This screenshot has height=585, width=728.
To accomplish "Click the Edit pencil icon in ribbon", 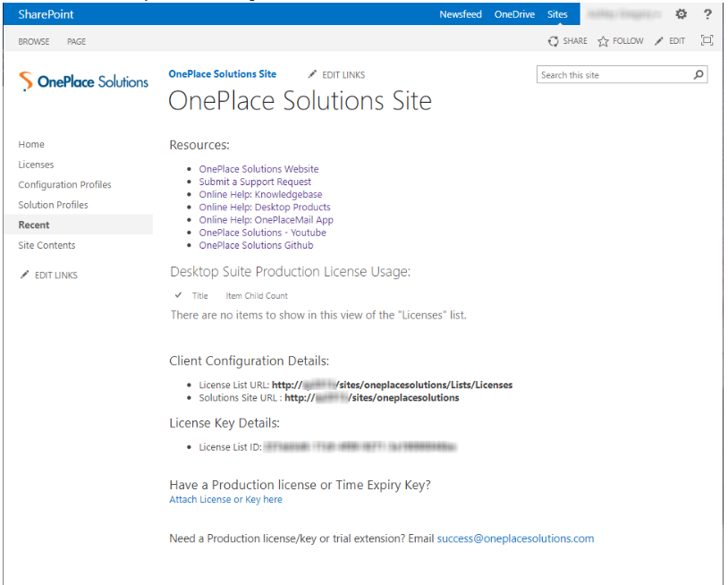I will 660,41.
